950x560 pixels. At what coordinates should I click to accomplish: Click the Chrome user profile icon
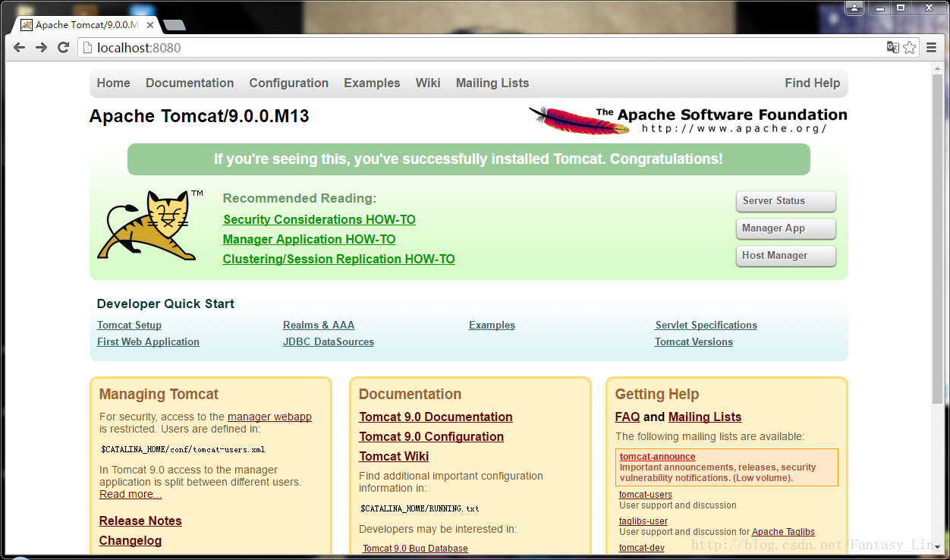click(855, 8)
